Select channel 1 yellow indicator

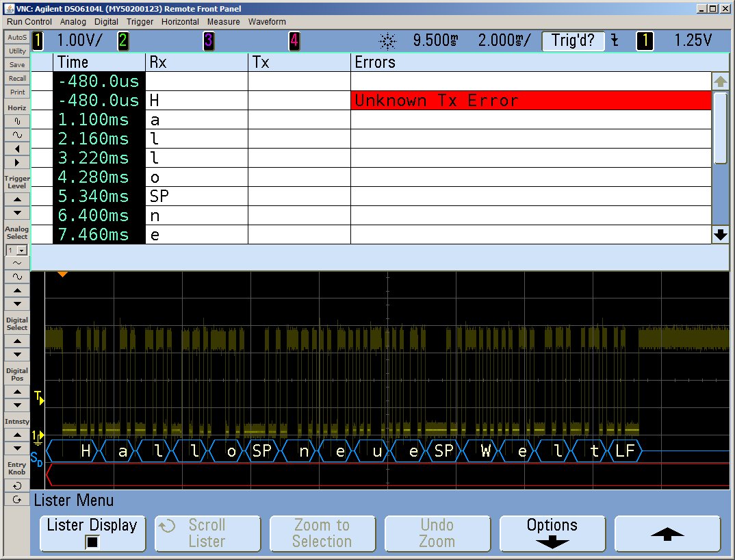[38, 41]
